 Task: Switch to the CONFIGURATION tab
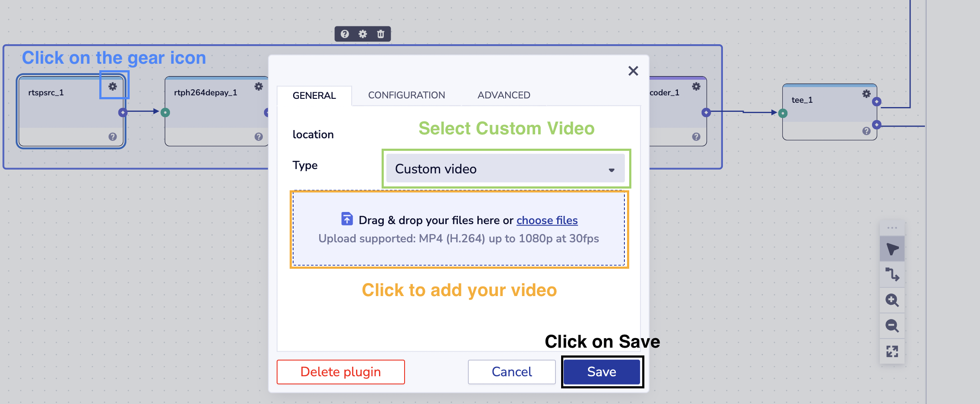click(x=406, y=95)
